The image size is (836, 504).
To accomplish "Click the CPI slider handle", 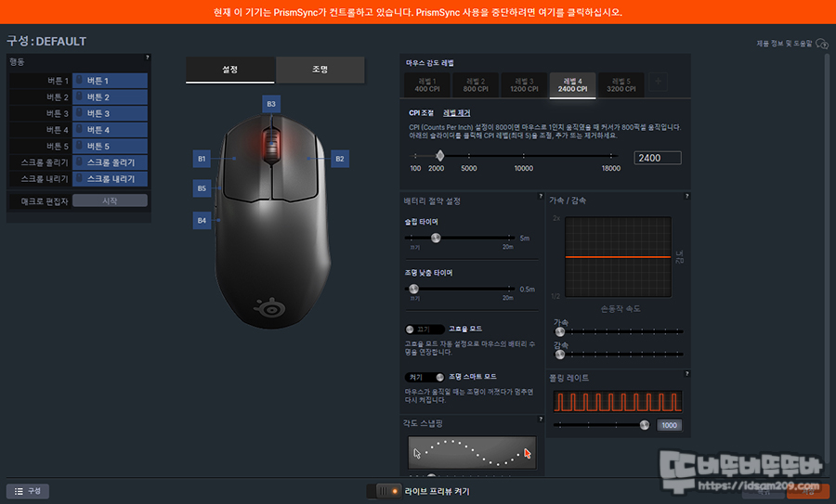I will (x=439, y=156).
